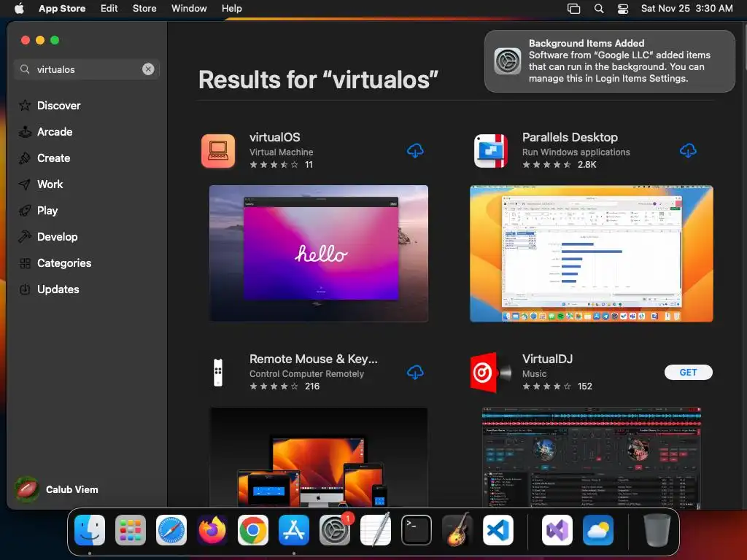Open Spotlight search in the menu bar
747x560 pixels.
599,8
